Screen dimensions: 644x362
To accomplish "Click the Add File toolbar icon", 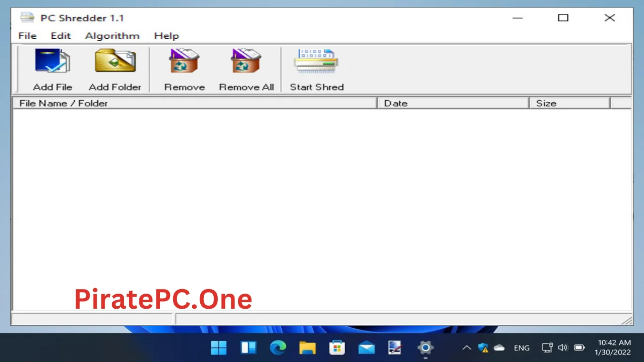I will [x=52, y=61].
